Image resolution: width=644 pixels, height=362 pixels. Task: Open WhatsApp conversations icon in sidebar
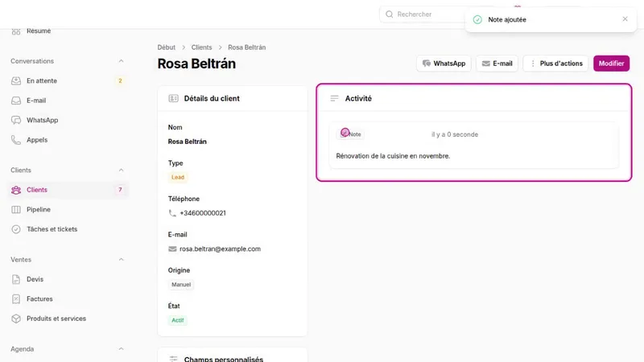pos(16,120)
